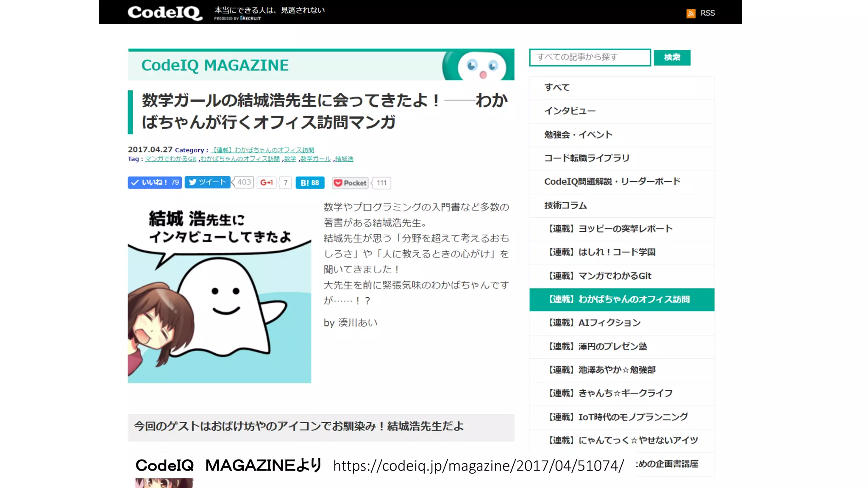Viewport: 868px width, 488px height.
Task: Click the date 2017.04.27
Action: (150, 150)
